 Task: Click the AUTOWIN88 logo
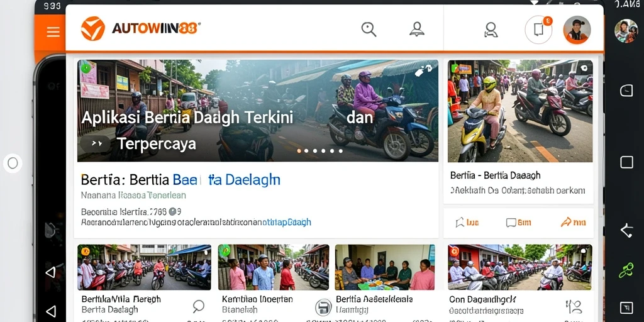tap(140, 28)
